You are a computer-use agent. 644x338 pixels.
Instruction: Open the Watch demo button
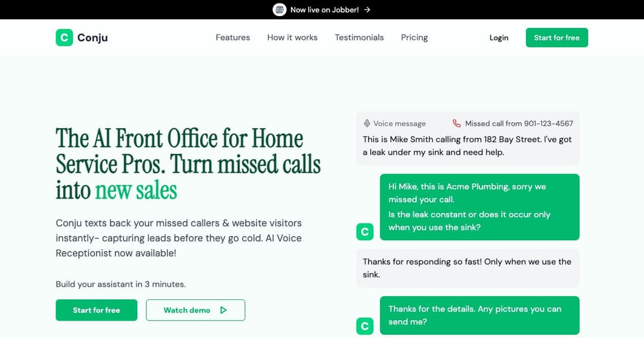196,310
